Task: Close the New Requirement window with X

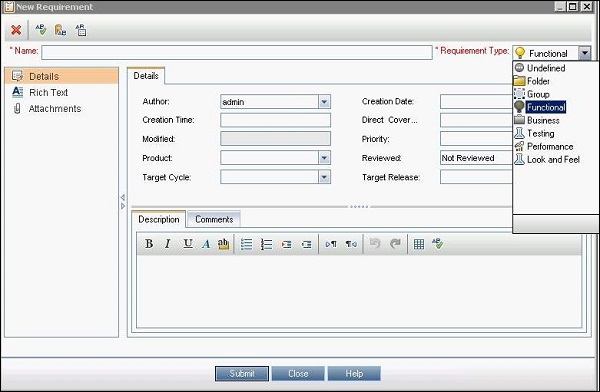Action: pyautogui.click(x=587, y=7)
